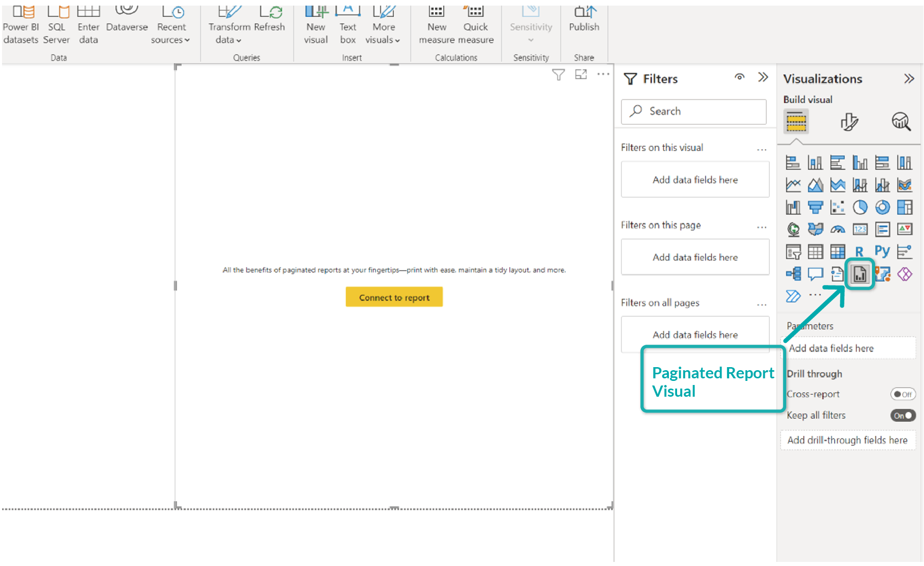Select the Matrix visual
Image resolution: width=924 pixels, height=566 pixels.
pyautogui.click(x=838, y=252)
